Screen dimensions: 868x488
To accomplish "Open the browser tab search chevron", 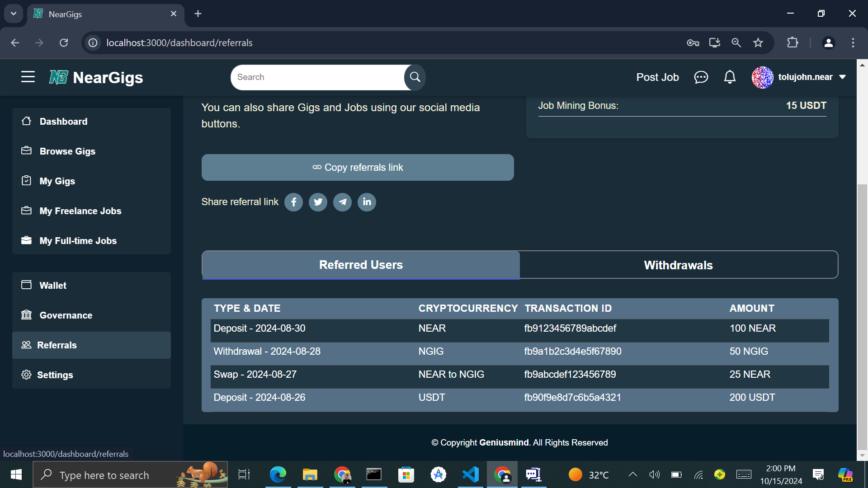I will (14, 14).
